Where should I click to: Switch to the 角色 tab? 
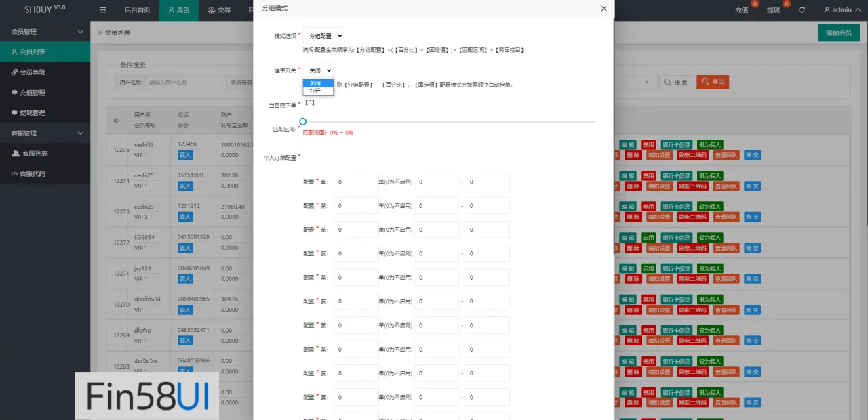(x=178, y=11)
